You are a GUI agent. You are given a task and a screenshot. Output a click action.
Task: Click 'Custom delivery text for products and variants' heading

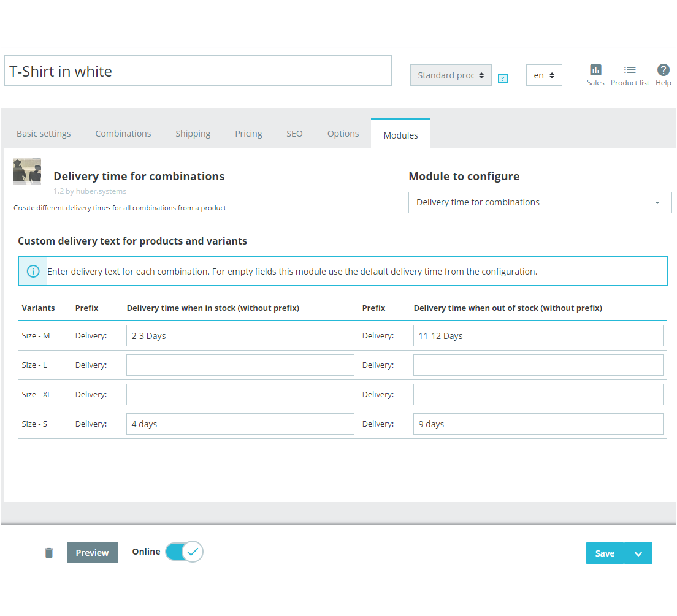pyautogui.click(x=132, y=241)
